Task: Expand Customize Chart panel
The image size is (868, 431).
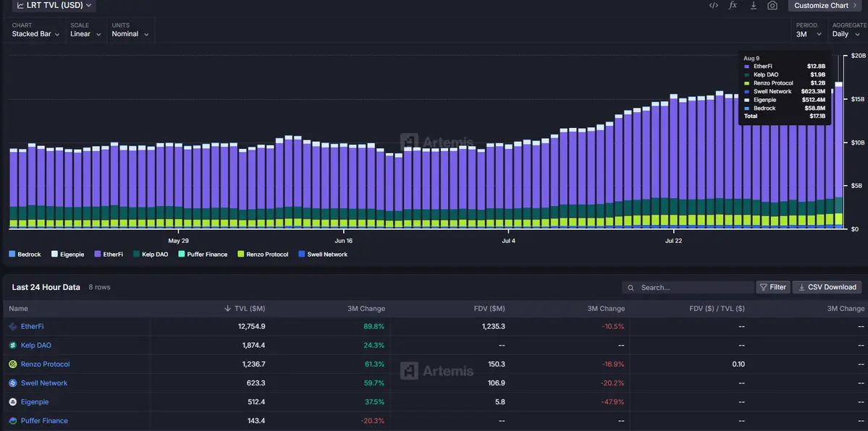Action: [x=825, y=6]
